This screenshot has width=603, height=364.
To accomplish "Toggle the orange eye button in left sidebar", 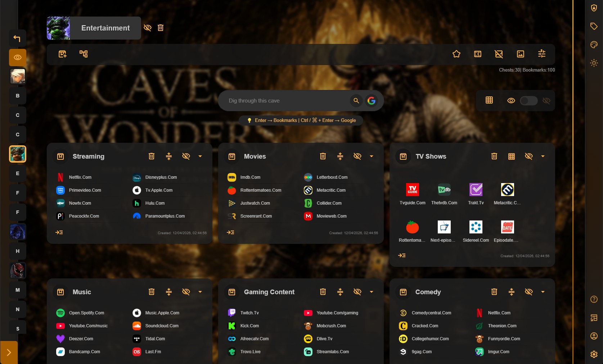I will (18, 58).
